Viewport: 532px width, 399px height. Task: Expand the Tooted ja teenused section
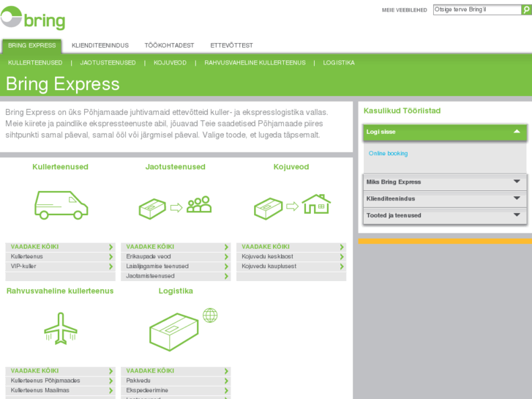(445, 216)
